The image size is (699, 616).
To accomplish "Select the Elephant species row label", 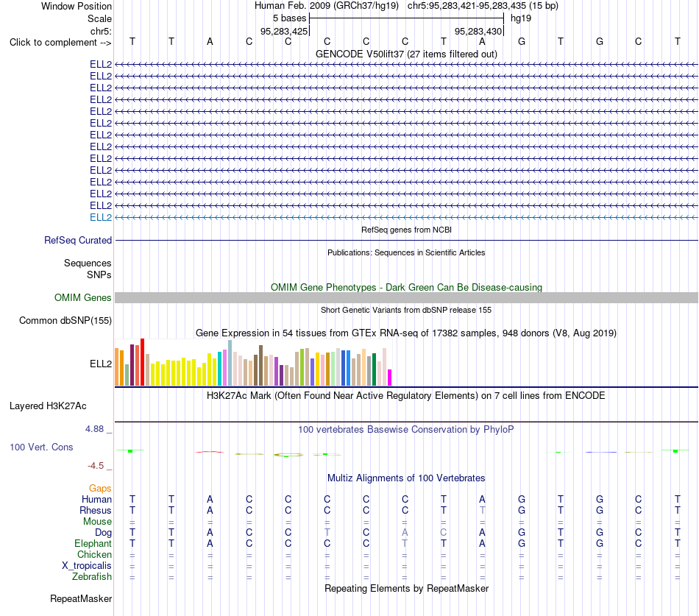I will click(93, 543).
